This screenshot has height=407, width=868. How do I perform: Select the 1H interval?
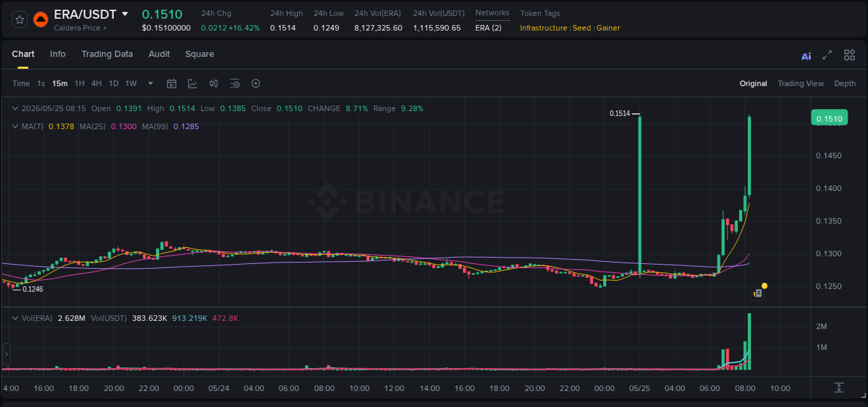(79, 83)
